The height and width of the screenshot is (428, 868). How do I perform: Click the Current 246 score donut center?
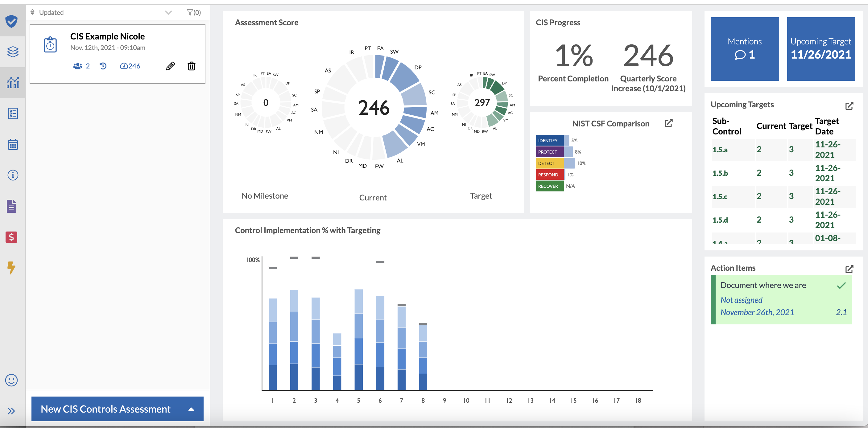coord(374,107)
